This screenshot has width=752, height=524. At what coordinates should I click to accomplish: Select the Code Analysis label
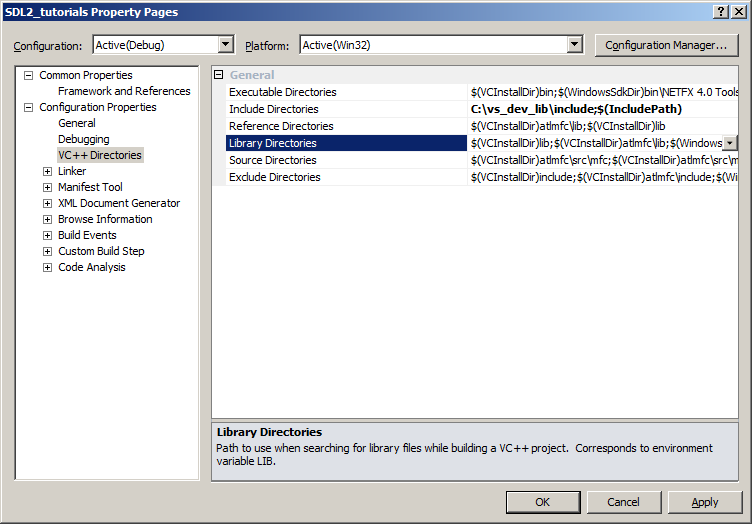coord(92,268)
